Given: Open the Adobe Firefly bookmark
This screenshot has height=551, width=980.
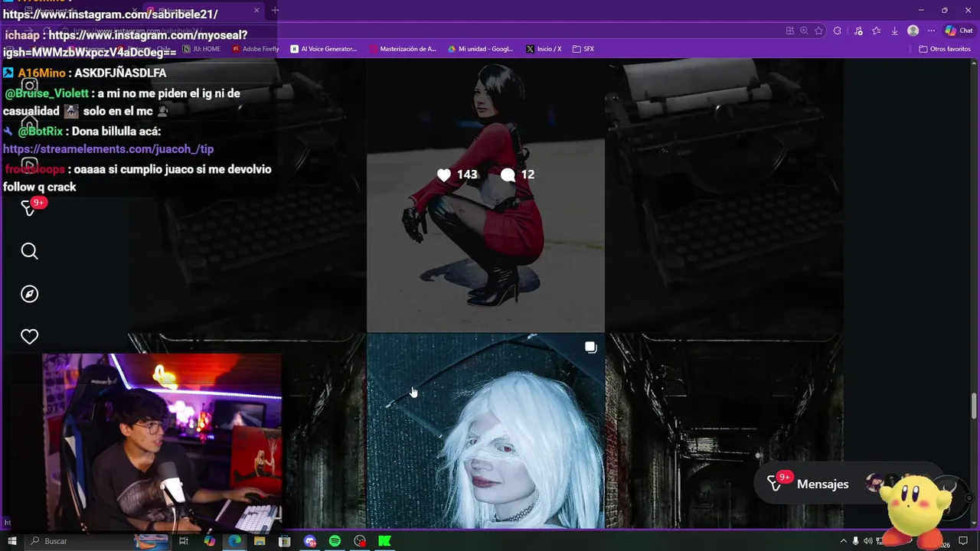Looking at the screenshot, I should tap(256, 49).
